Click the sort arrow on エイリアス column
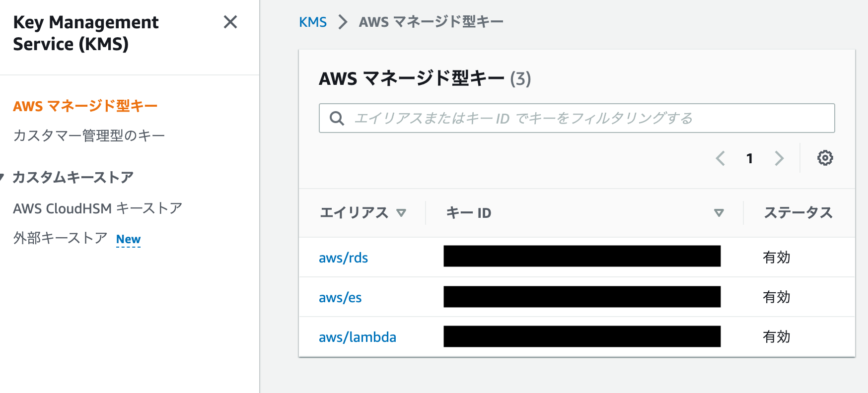The width and height of the screenshot is (868, 393). [x=402, y=212]
